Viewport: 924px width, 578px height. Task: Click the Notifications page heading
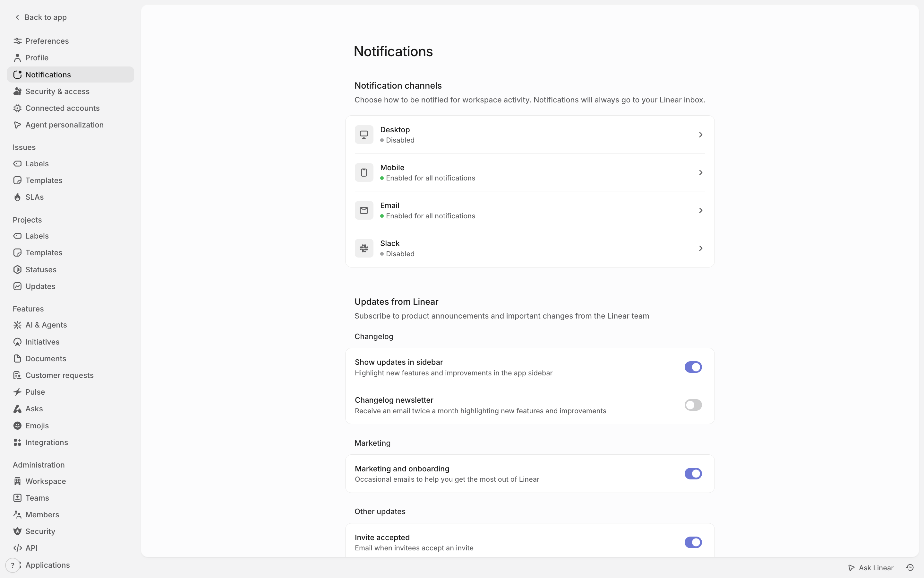(393, 51)
